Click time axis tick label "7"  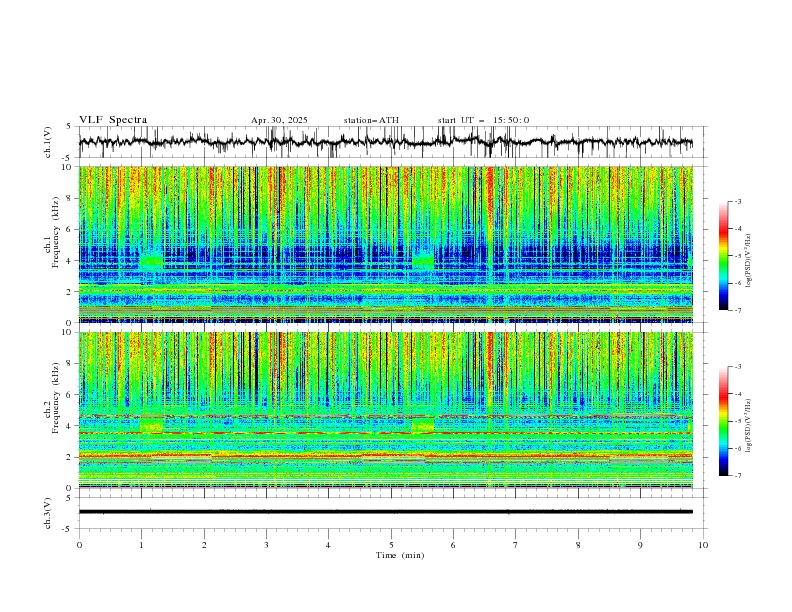(516, 545)
